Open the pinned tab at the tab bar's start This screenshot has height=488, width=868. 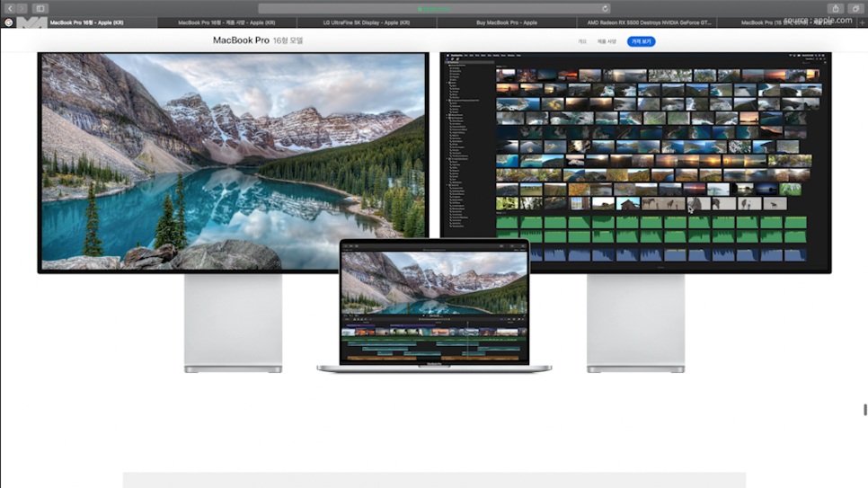[9, 22]
